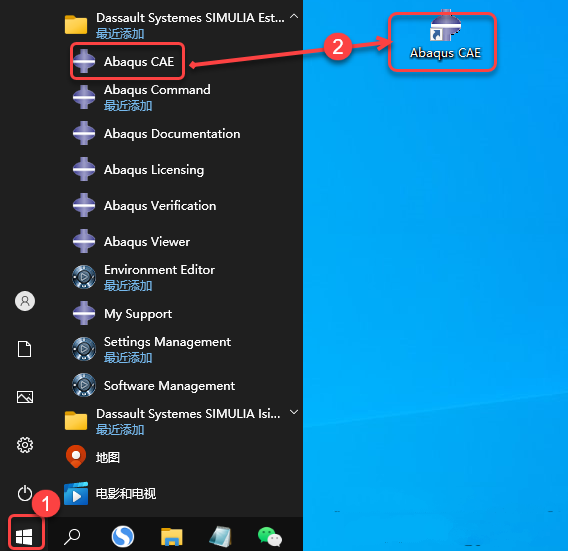Screen dimensions: 568x551
Task: Select the Software Management label
Action: [x=170, y=385]
